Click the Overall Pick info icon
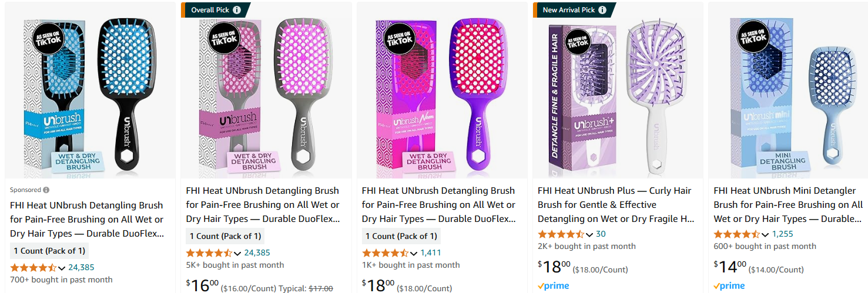The width and height of the screenshot is (868, 293). (237, 10)
